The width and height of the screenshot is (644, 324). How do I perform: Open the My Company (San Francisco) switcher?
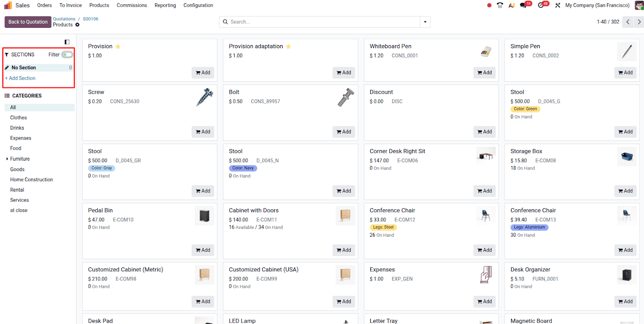click(x=597, y=5)
